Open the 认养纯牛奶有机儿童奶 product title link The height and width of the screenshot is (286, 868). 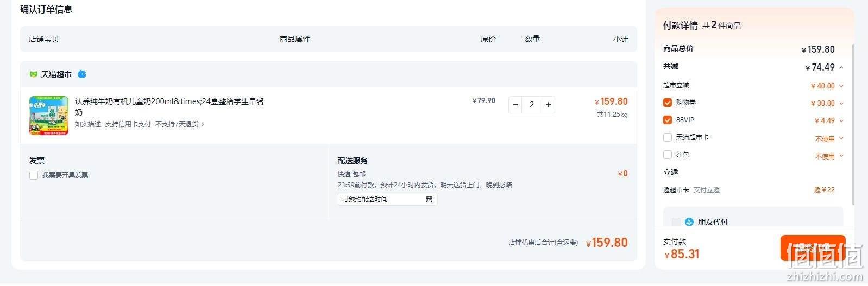(169, 106)
